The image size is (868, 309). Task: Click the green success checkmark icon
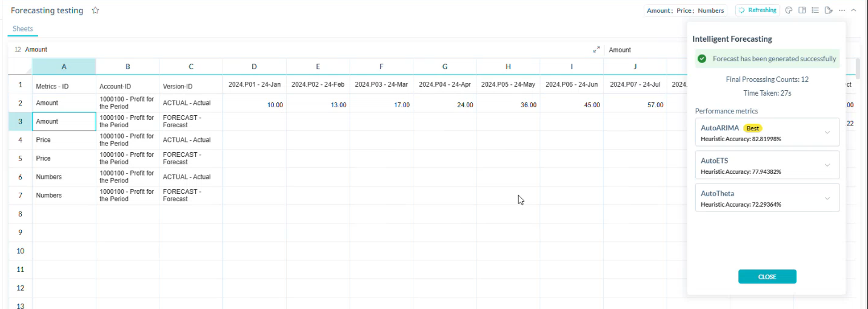click(x=702, y=59)
